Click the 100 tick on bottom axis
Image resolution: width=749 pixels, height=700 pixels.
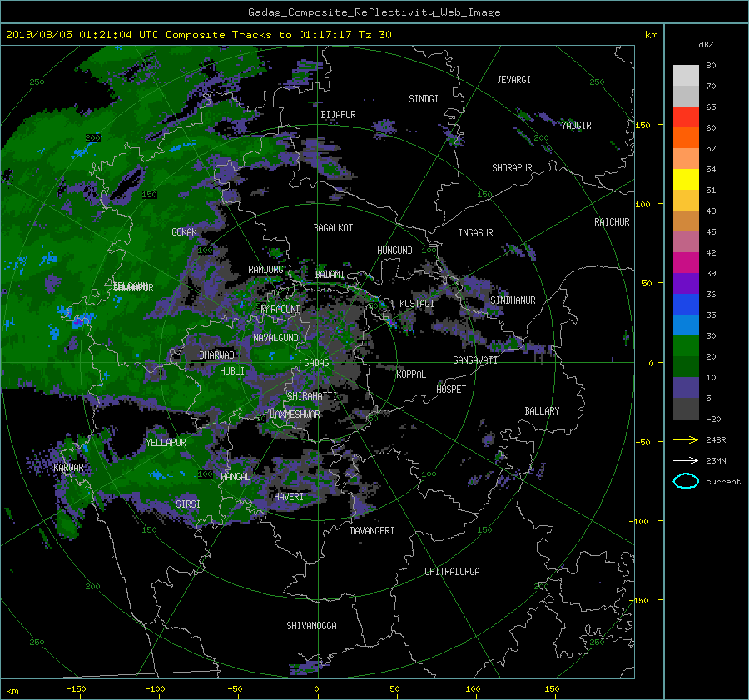(x=473, y=689)
